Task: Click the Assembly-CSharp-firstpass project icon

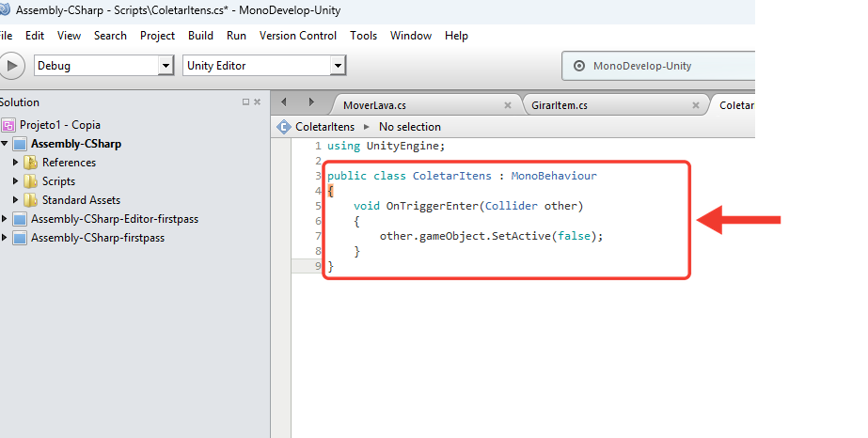Action: 20,239
